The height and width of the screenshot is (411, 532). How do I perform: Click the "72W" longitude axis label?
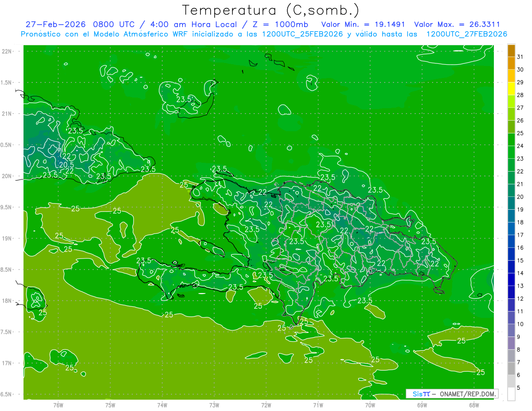pyautogui.click(x=266, y=405)
